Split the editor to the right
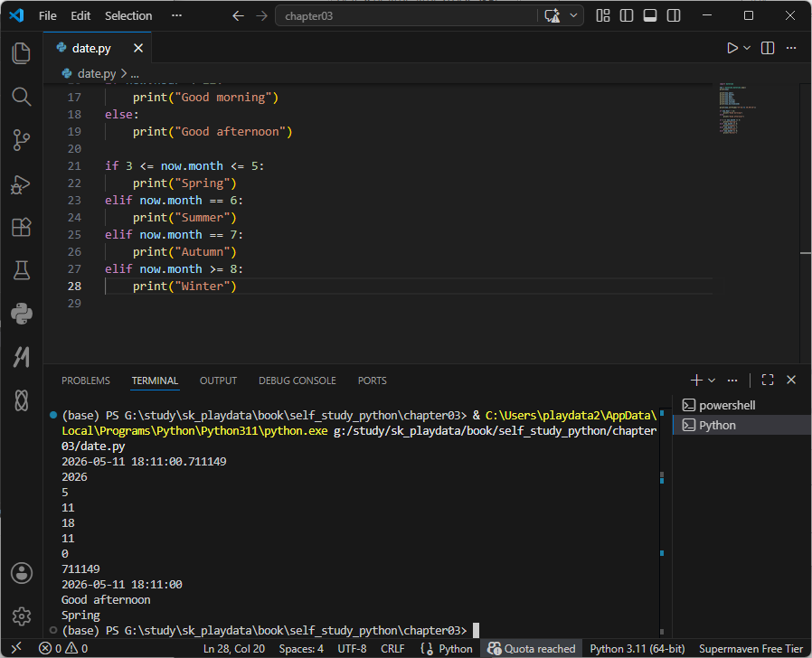The image size is (812, 658). pyautogui.click(x=768, y=48)
